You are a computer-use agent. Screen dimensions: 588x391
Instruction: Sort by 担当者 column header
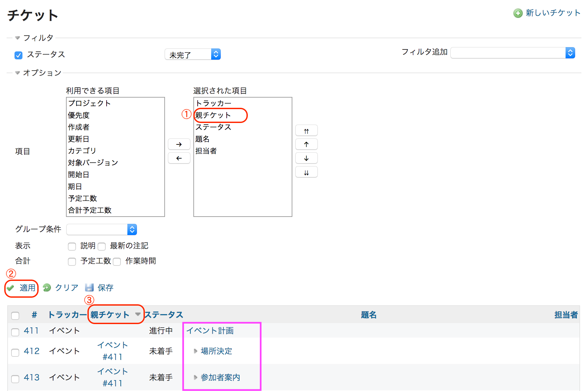pyautogui.click(x=566, y=315)
